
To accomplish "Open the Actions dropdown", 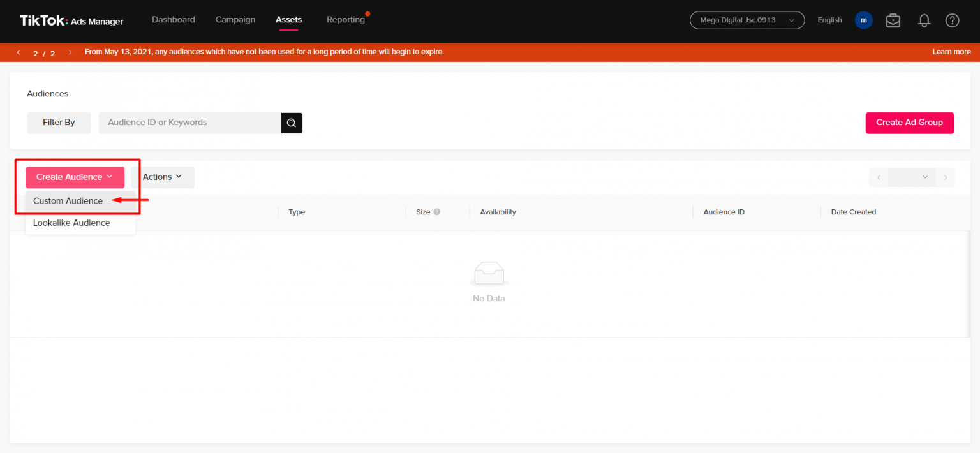I will coord(162,177).
